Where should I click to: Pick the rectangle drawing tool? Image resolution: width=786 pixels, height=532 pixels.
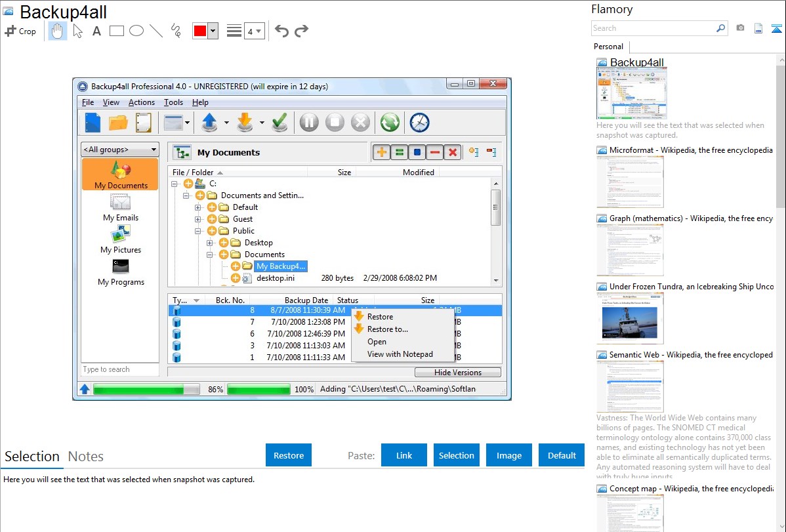pyautogui.click(x=116, y=31)
